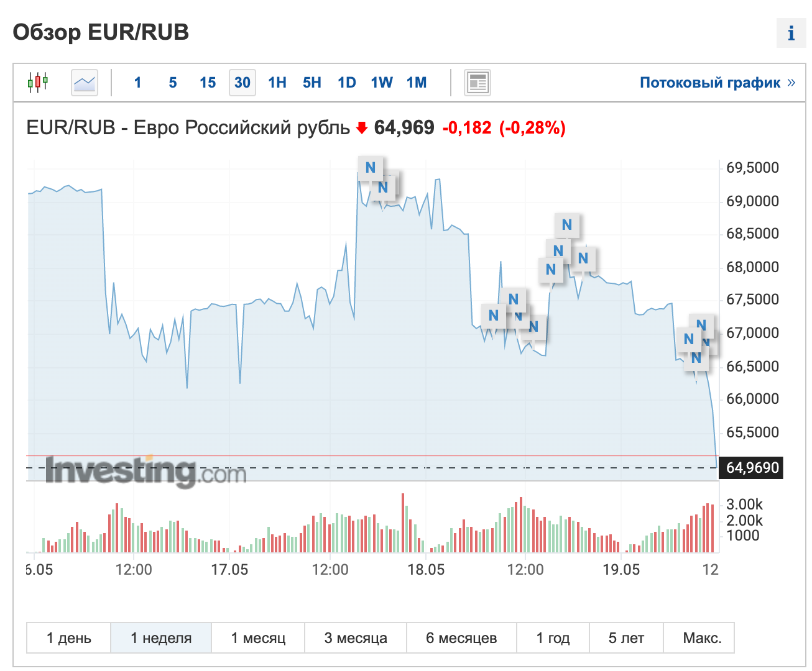Switch to the "Макс." range
The height and width of the screenshot is (671, 812).
(x=702, y=638)
